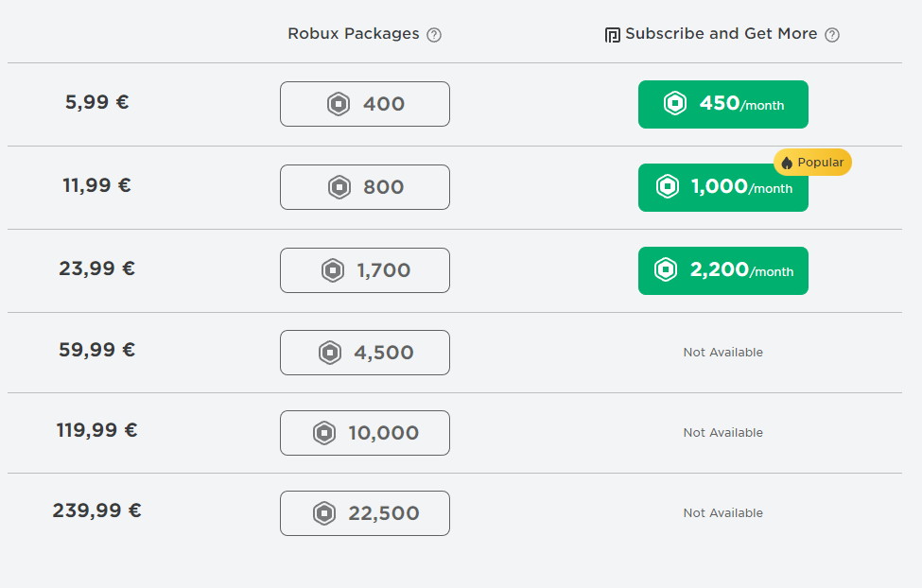Buy the 400 Robux package

click(365, 104)
